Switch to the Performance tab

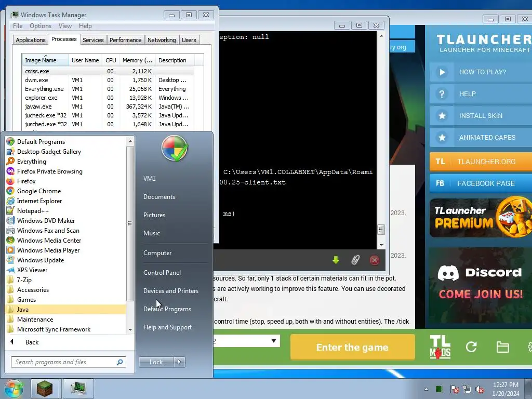126,40
